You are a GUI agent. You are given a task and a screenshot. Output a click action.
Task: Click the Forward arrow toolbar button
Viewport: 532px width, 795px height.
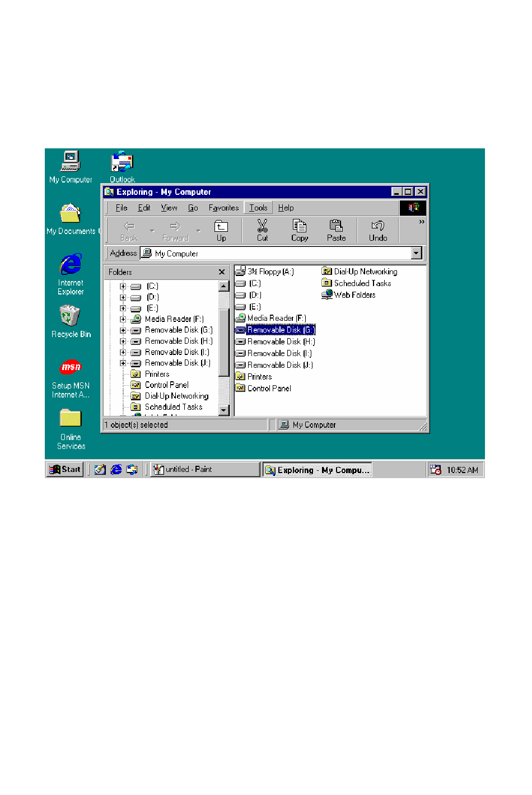click(175, 230)
